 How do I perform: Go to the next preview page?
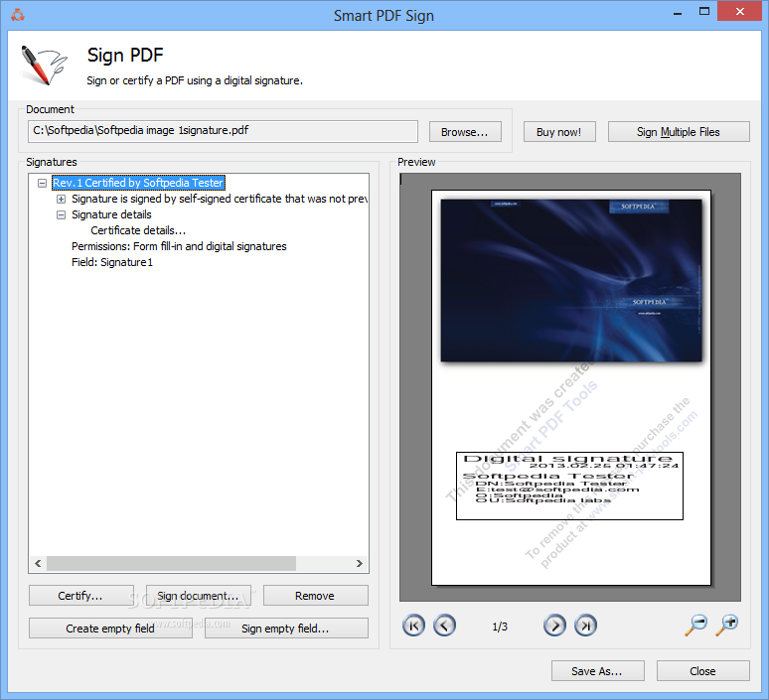pos(554,625)
